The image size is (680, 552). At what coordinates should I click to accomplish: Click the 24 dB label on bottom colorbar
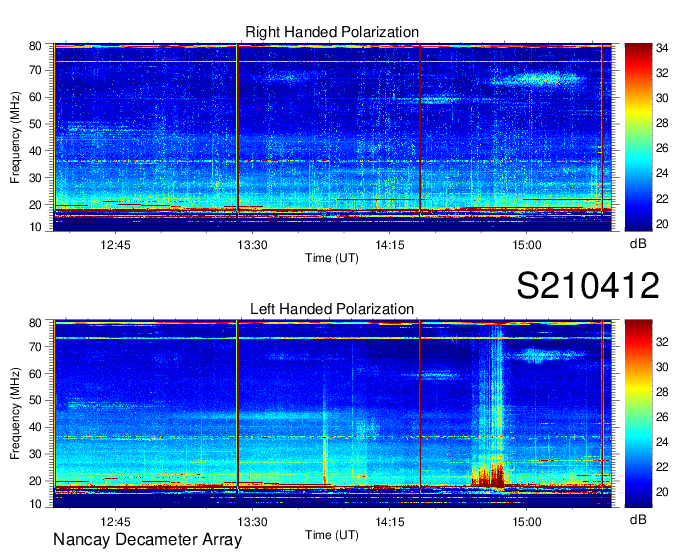[662, 442]
